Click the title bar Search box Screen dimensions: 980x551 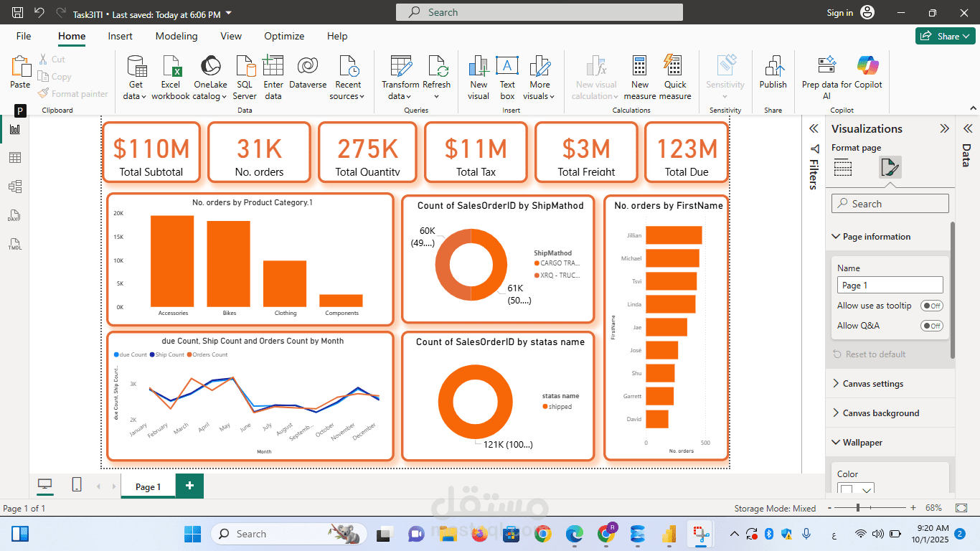(540, 12)
